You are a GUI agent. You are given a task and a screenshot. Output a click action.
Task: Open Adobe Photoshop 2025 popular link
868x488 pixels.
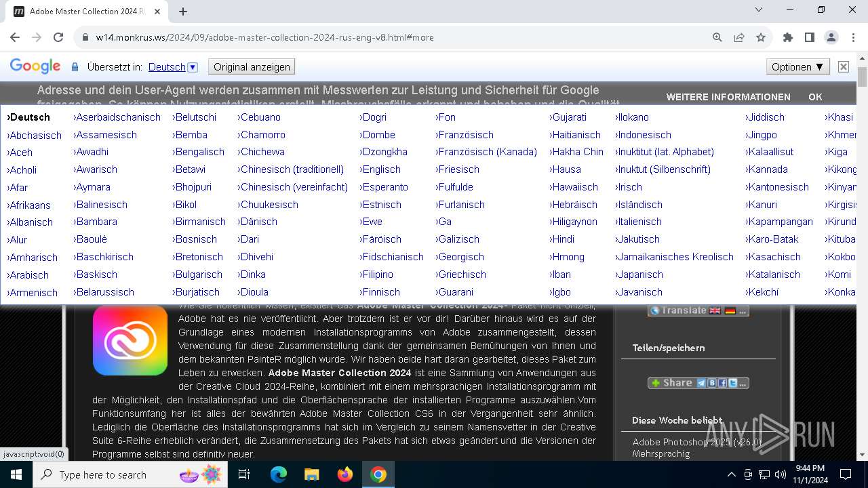(x=697, y=447)
